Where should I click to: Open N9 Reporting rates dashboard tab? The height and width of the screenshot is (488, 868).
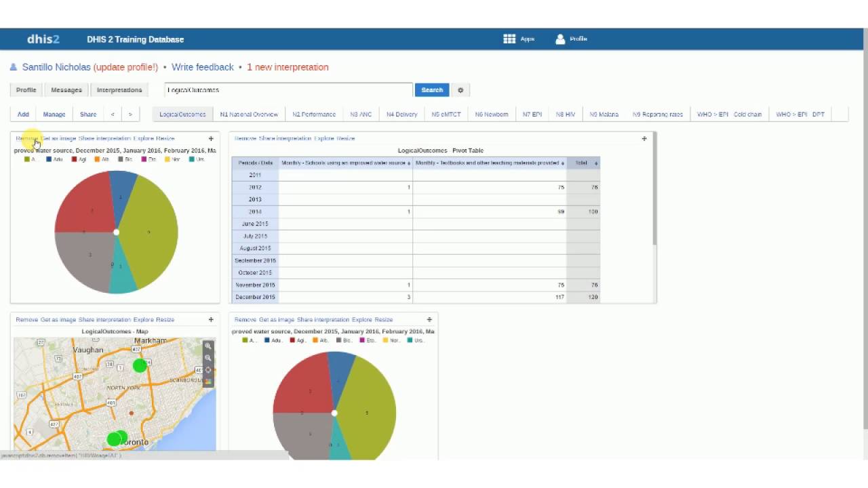(x=658, y=114)
